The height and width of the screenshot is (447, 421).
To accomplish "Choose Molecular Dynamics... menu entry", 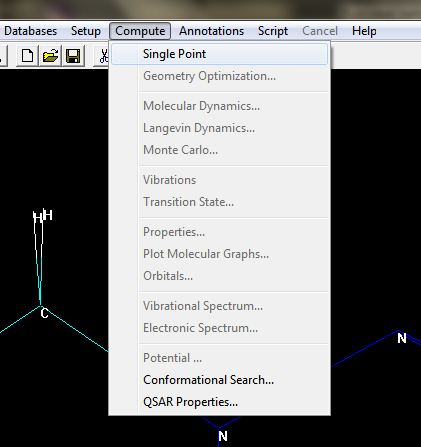I will (x=220, y=106).
